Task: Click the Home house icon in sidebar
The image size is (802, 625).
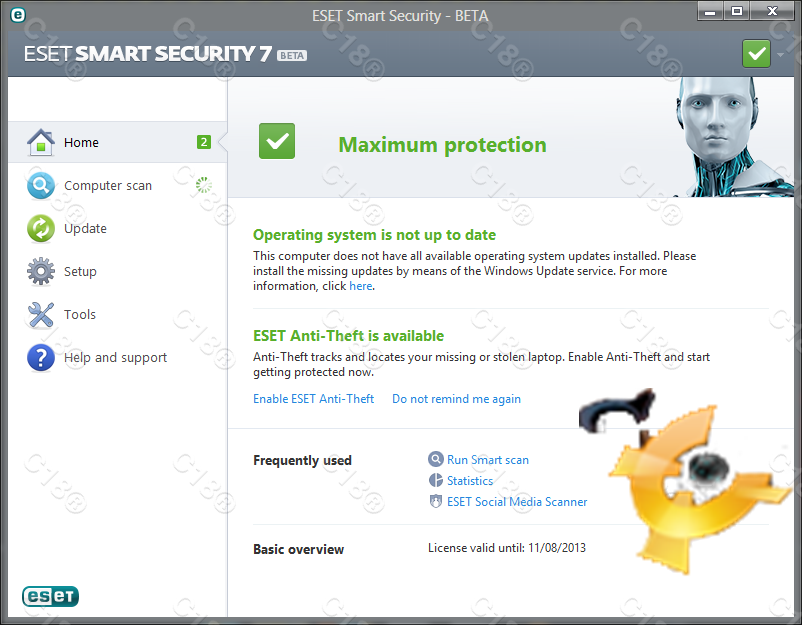Action: coord(40,143)
